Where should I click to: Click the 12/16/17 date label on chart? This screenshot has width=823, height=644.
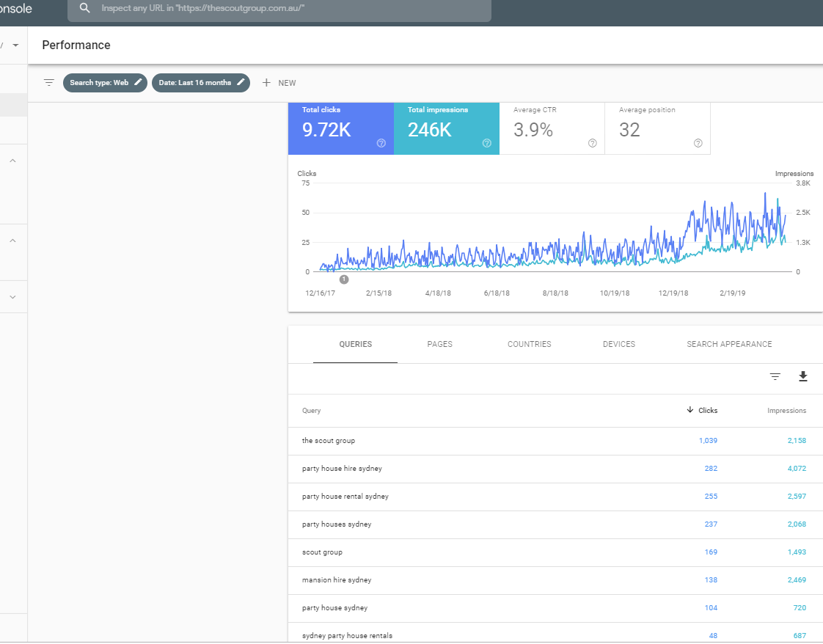320,293
